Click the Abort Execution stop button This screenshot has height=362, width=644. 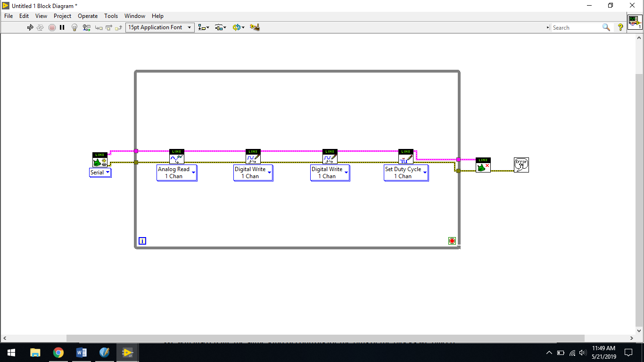click(x=52, y=27)
